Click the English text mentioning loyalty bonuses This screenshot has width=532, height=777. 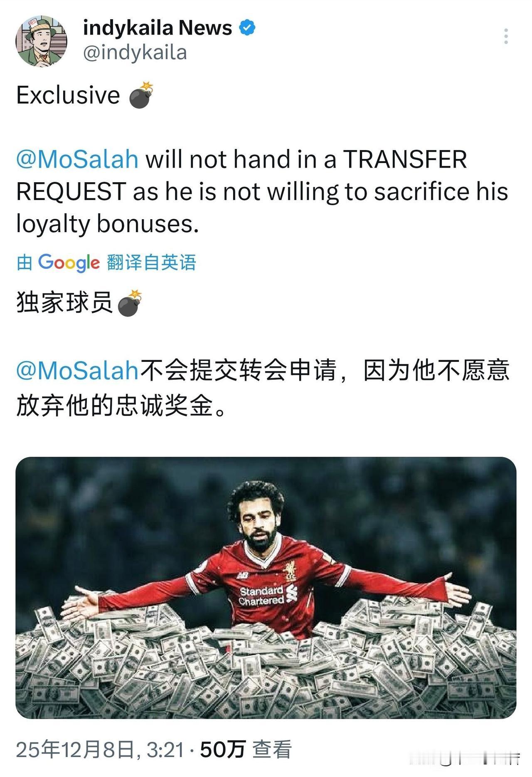tap(262, 192)
